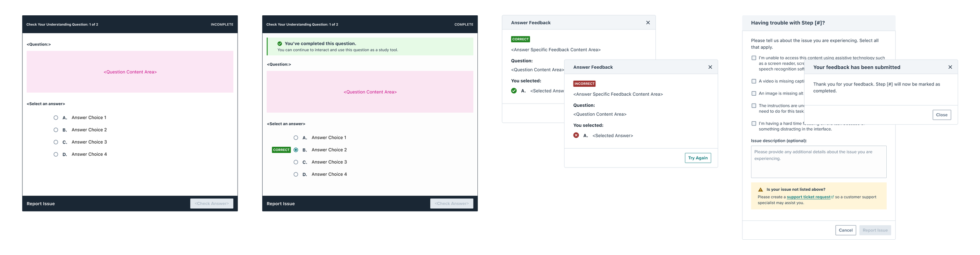Click the Try Again button
980x255 pixels.
tap(698, 158)
